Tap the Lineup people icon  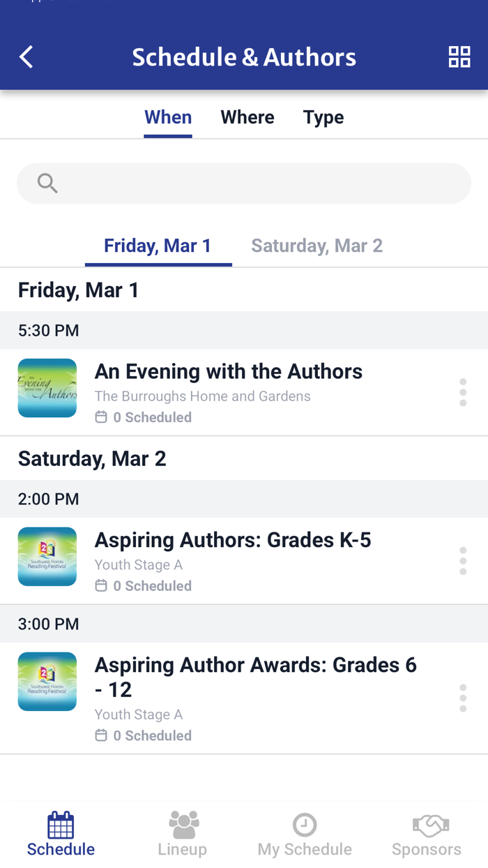[x=183, y=823]
